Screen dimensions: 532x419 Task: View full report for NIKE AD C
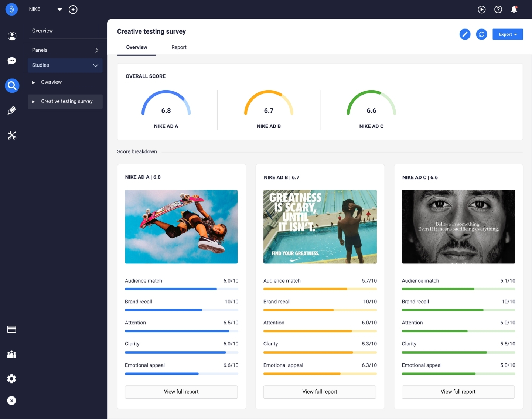coord(458,392)
